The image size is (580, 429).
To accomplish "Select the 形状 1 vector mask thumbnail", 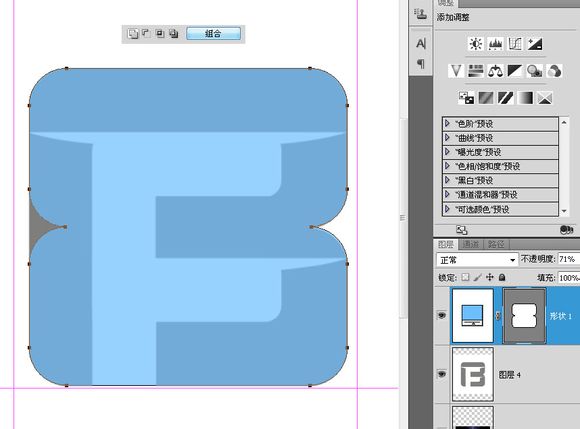I will point(524,316).
